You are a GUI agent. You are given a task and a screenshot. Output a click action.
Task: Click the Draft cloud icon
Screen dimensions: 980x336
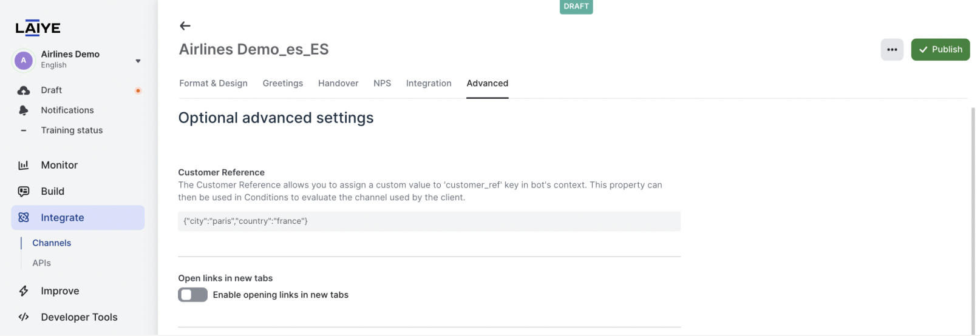pos(24,90)
